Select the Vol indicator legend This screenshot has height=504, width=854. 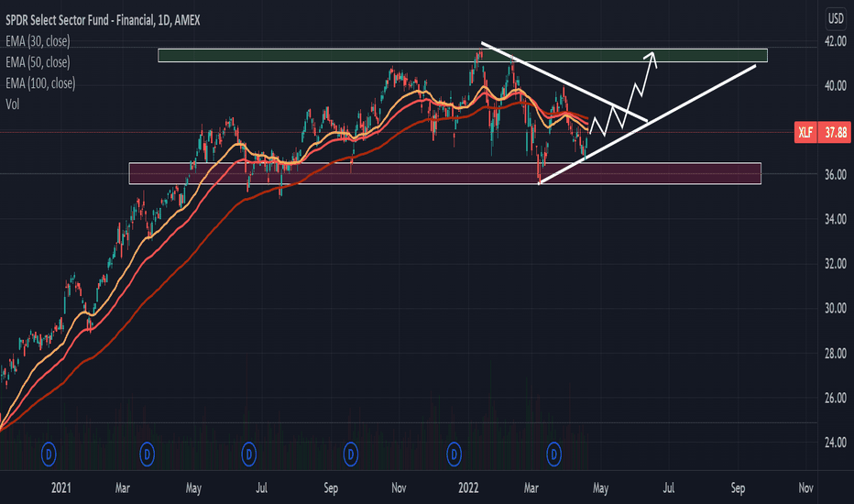pyautogui.click(x=13, y=104)
